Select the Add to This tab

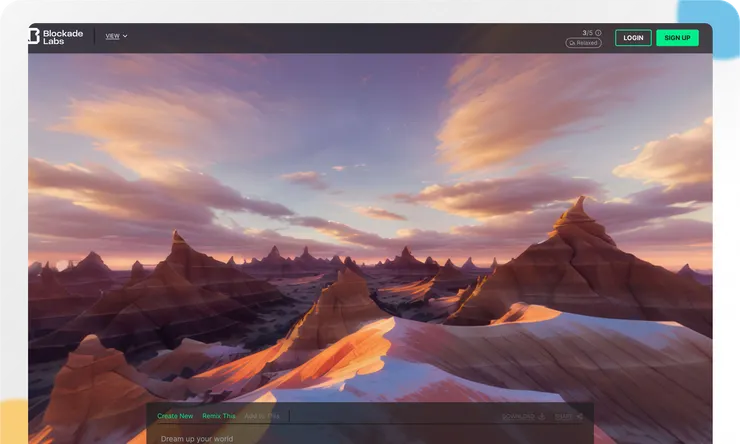[x=262, y=416]
